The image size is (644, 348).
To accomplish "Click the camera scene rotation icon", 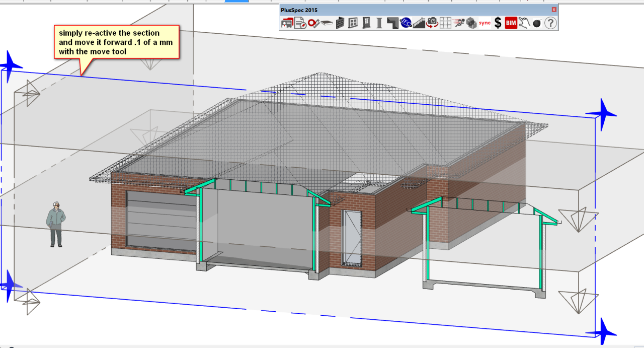I will [432, 23].
